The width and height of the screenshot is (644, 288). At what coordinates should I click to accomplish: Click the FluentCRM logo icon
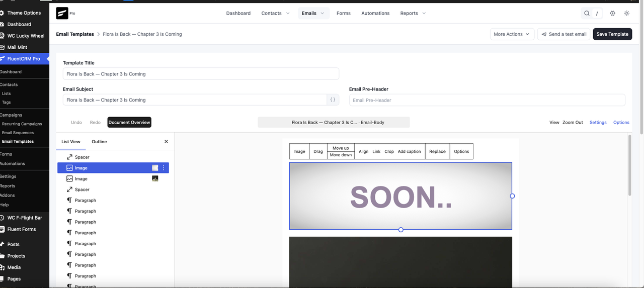62,13
